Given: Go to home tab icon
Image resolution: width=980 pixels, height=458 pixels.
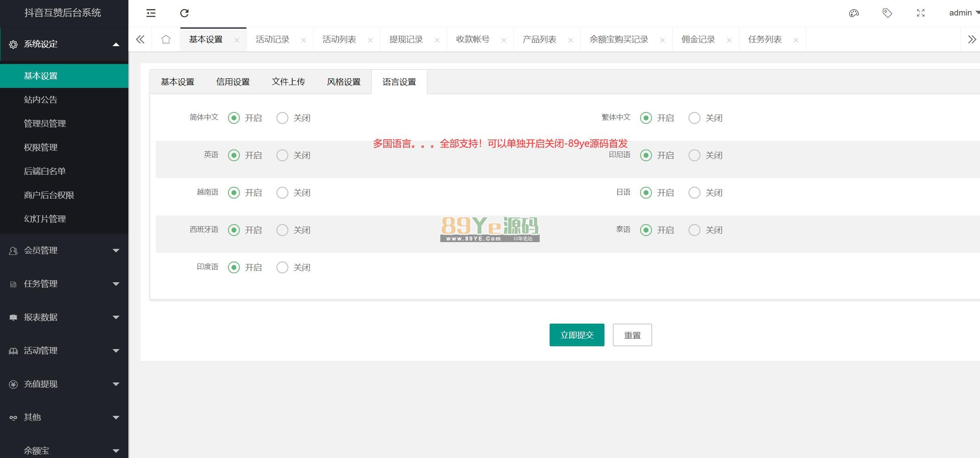Looking at the screenshot, I should (166, 39).
